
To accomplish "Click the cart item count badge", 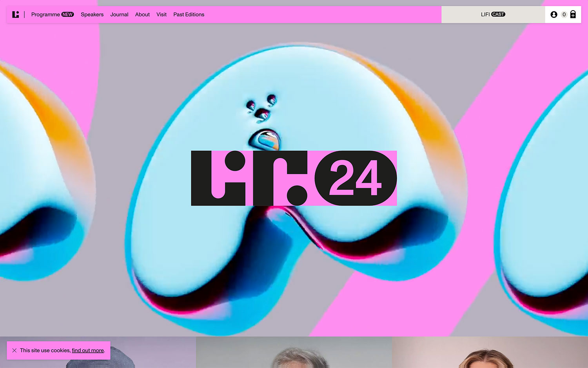I will pyautogui.click(x=564, y=14).
